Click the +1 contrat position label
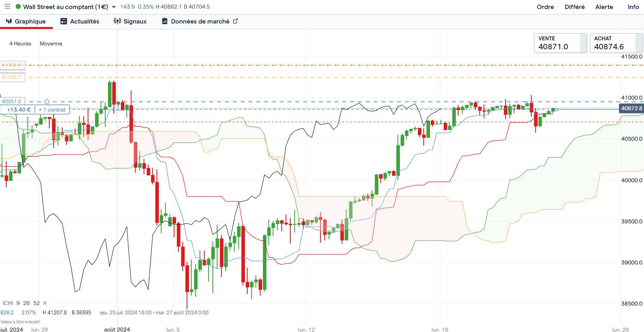 52,110
